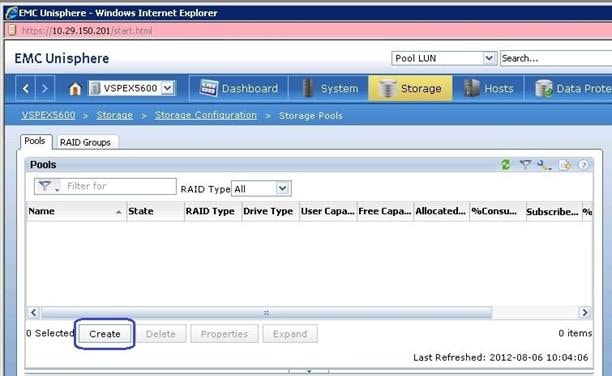Click the '0 items' count text
Screen dimensions: 612x376
point(575,333)
